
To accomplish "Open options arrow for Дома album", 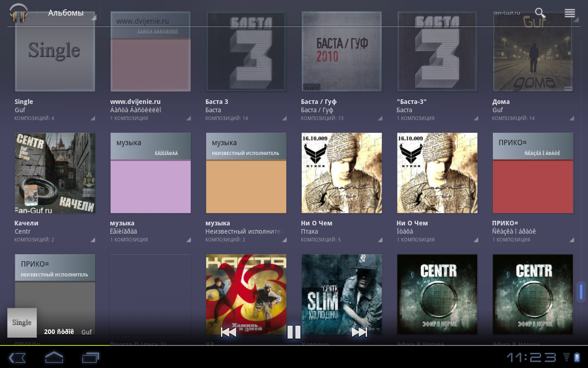I will click(x=571, y=118).
